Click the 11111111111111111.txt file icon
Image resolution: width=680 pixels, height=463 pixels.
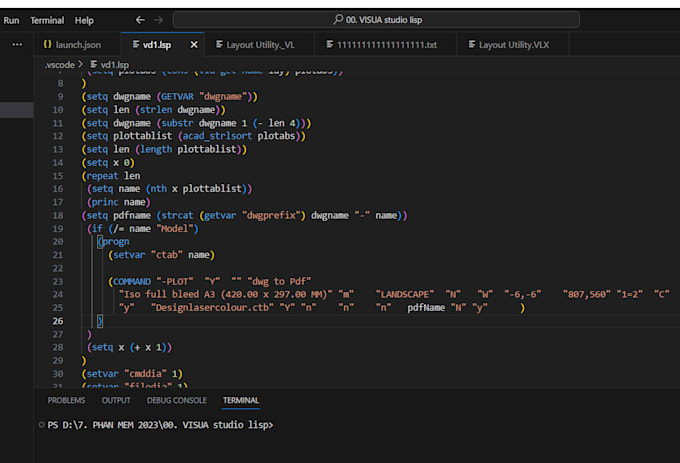(x=330, y=44)
